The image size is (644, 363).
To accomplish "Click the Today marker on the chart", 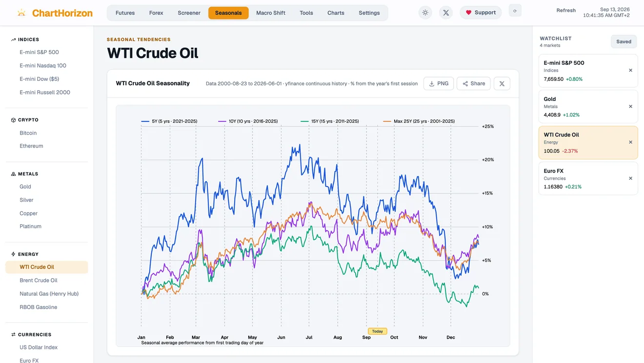I will coord(378,331).
